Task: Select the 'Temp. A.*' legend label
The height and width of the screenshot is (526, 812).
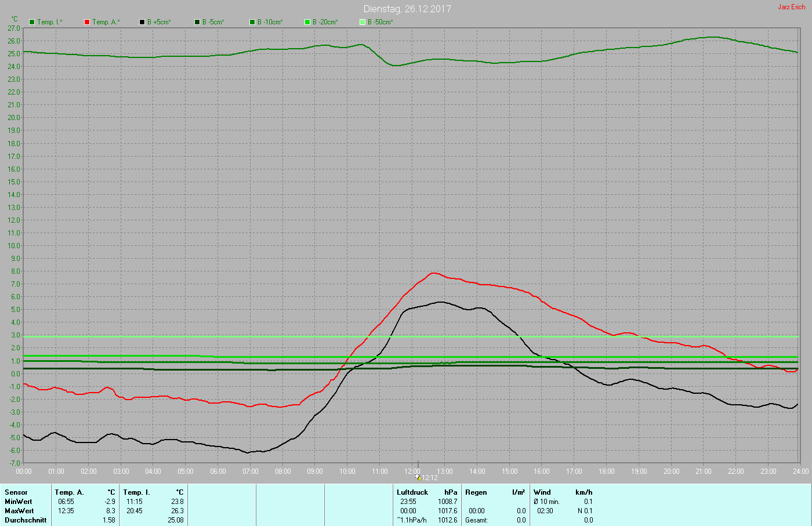Action: click(106, 22)
